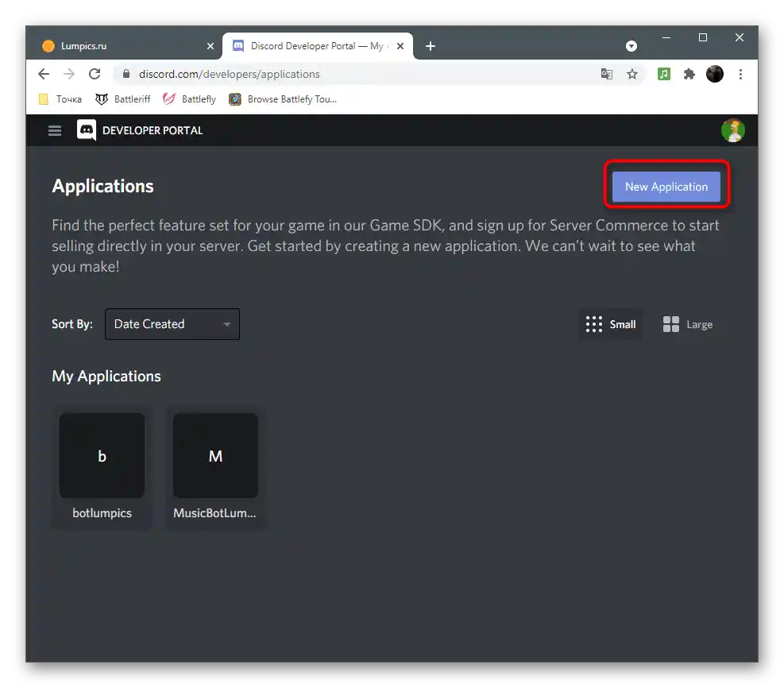Open the MusicBotLum... application
Image resolution: width=784 pixels, height=688 pixels.
(215, 467)
